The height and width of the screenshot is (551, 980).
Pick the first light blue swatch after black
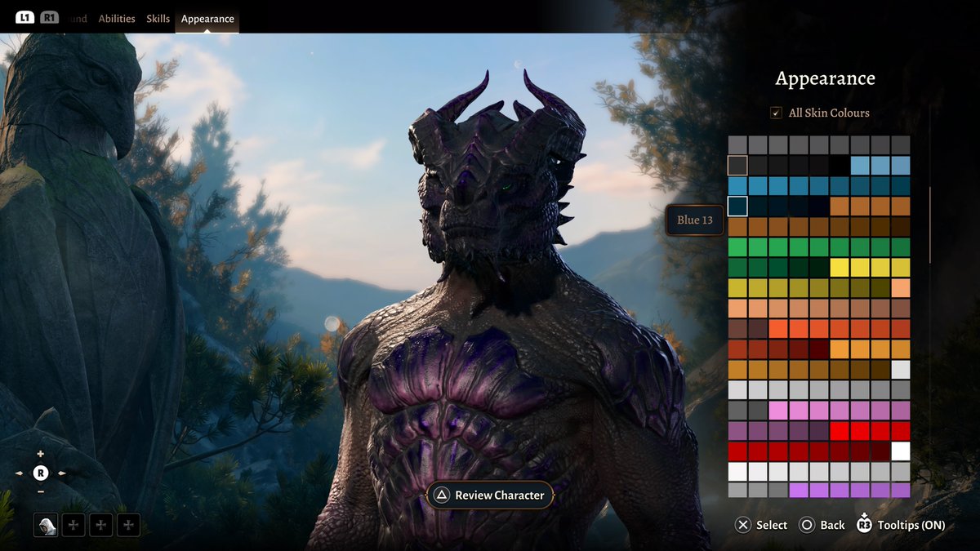pyautogui.click(x=860, y=165)
